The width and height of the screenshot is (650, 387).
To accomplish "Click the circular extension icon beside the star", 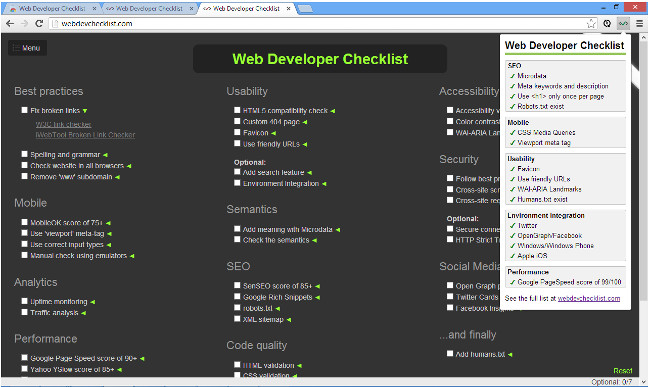I will (x=607, y=24).
